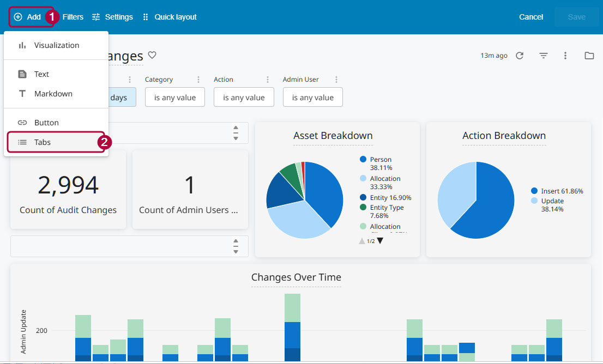This screenshot has width=603, height=364.
Task: Open the folder icon at top right
Action: pos(589,56)
